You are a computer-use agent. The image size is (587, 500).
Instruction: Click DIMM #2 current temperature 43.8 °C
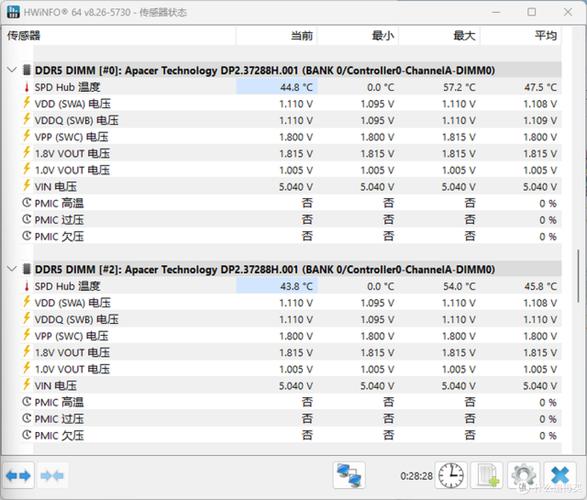coord(296,287)
